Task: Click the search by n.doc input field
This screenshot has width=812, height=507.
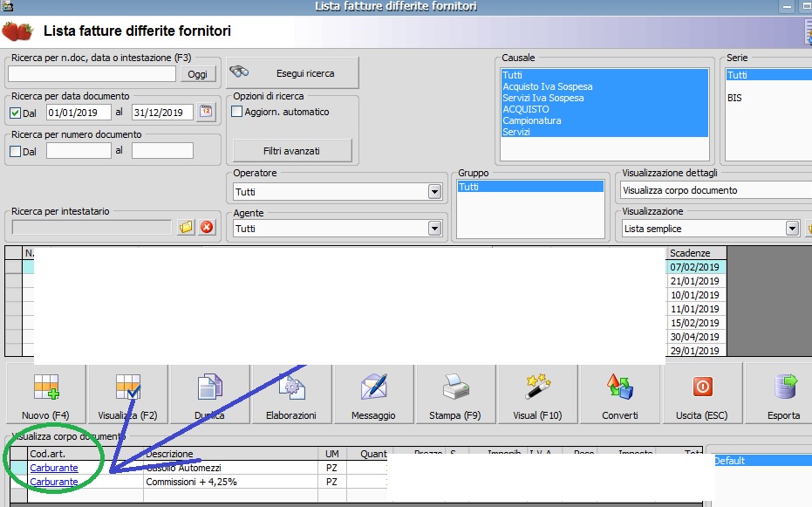Action: coord(92,73)
